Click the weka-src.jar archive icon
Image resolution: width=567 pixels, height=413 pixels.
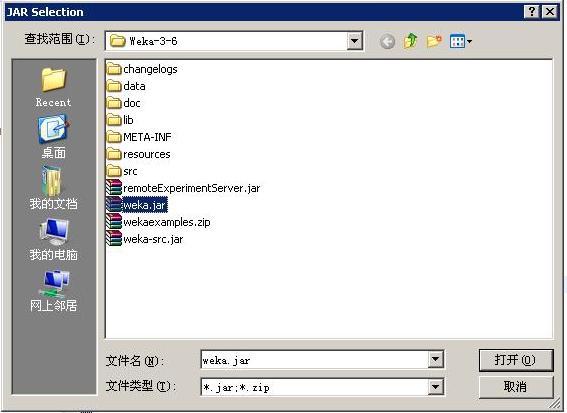[x=114, y=239]
